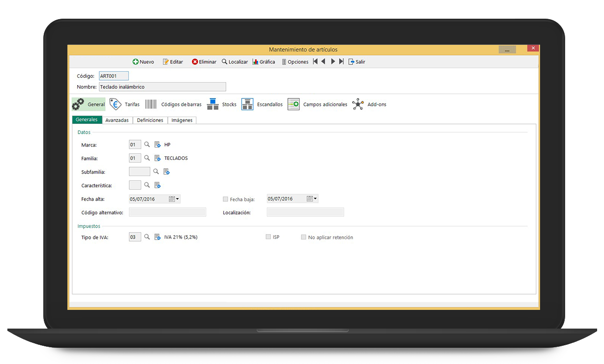Jump to the first record arrow

click(x=315, y=61)
